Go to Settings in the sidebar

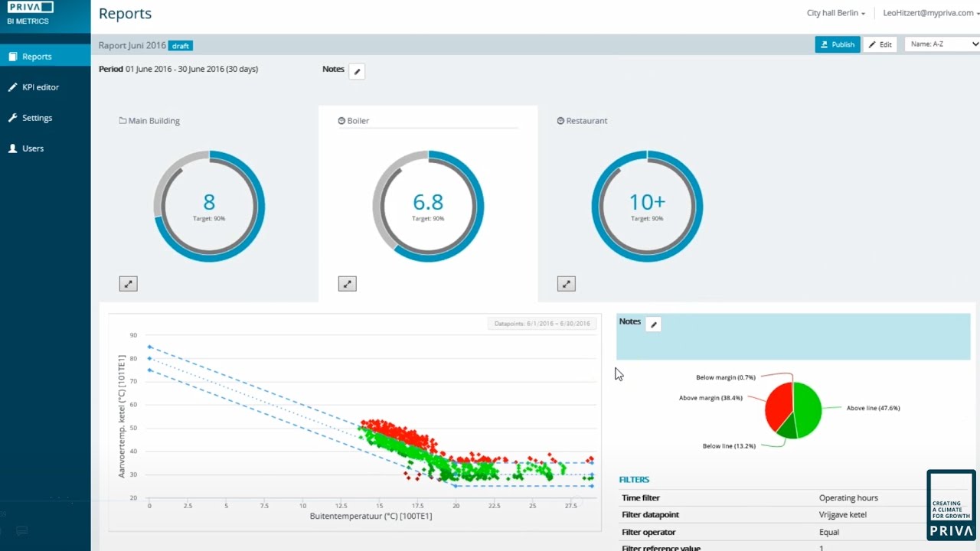coord(45,118)
